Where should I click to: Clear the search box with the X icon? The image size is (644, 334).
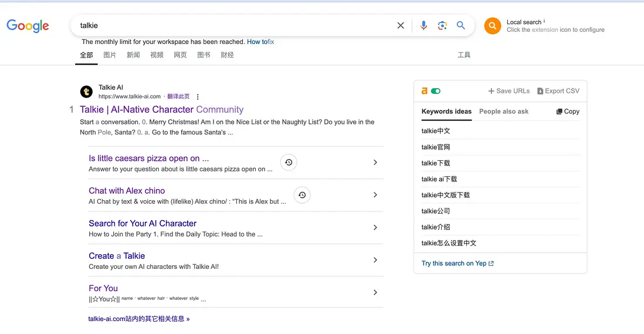401,26
